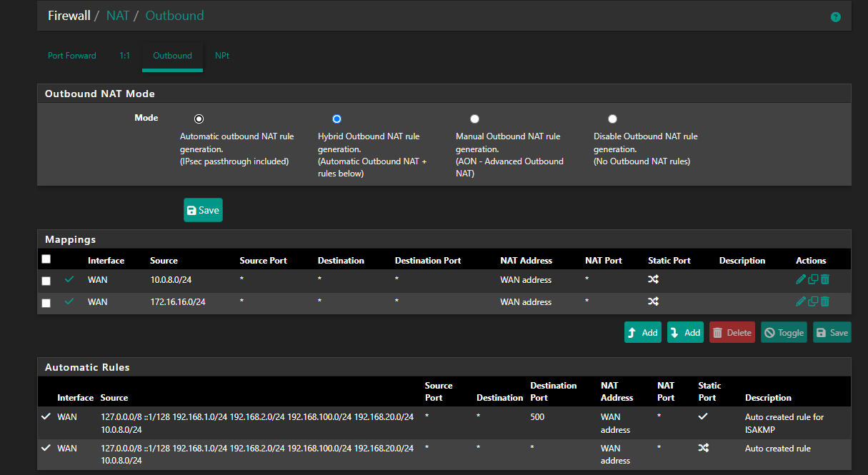Click the Toggle button for selected mappings

pyautogui.click(x=784, y=332)
